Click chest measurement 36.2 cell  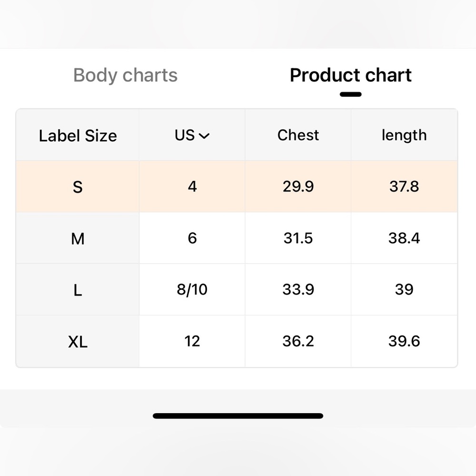[x=298, y=341]
